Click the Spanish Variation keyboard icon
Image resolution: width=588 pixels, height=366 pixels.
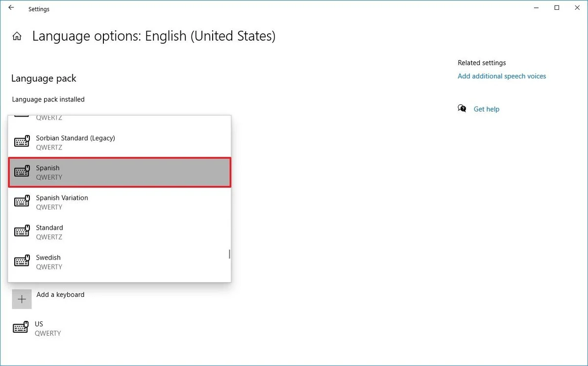coord(22,202)
